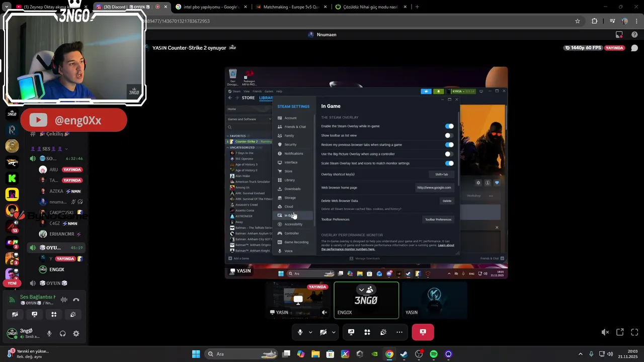This screenshot has width=644, height=362.
Task: Toggle user microphone mute near 3ngØ
Action: [49, 333]
